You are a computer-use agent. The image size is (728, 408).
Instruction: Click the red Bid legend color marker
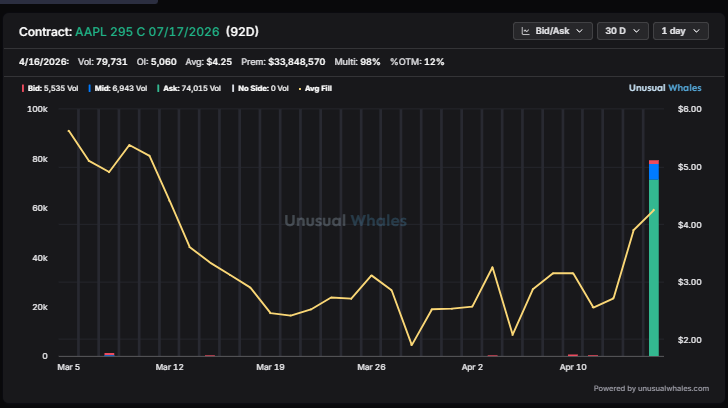23,88
